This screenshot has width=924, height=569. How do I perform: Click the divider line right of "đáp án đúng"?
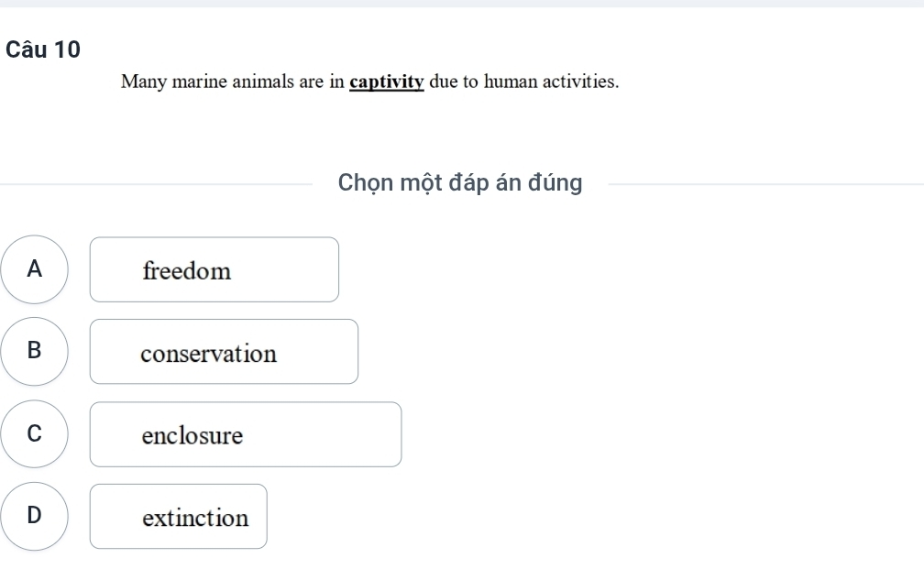tap(766, 184)
